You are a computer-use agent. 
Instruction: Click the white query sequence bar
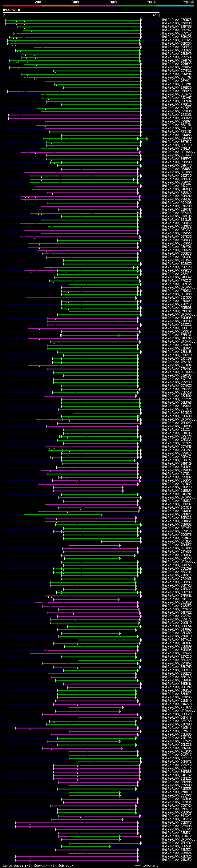[81, 13]
